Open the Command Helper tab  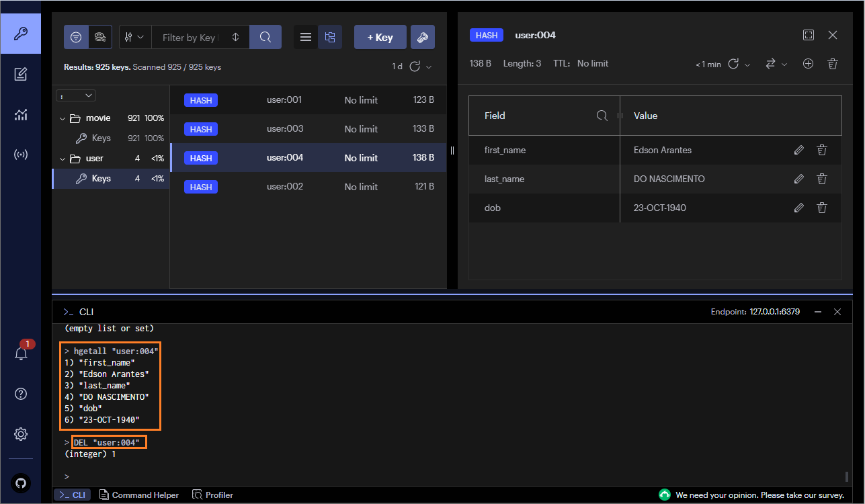tap(139, 495)
